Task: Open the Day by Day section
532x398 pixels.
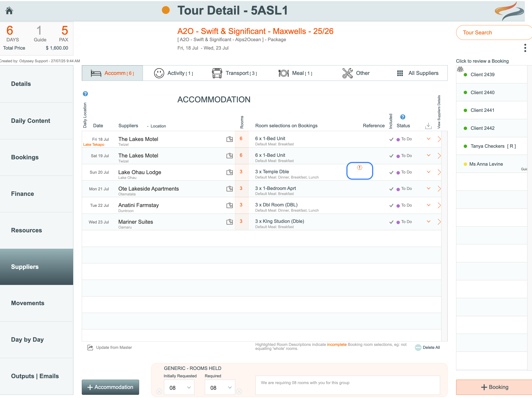Action: (27, 340)
